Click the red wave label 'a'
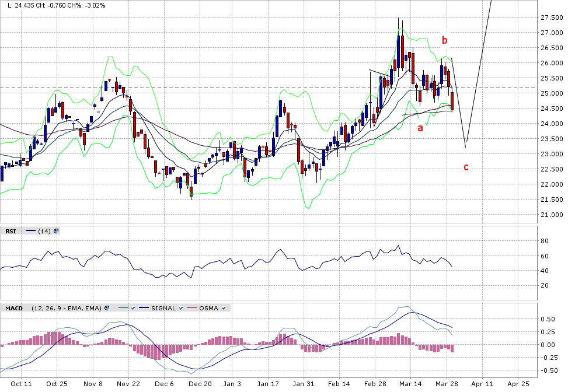Viewport: 568px width, 392px height. [x=419, y=128]
